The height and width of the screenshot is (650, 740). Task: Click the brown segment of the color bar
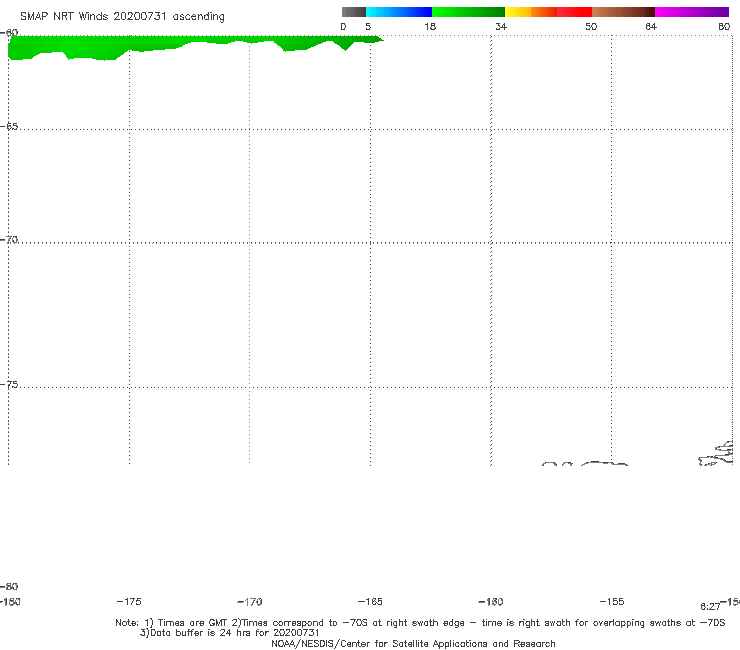[623, 12]
